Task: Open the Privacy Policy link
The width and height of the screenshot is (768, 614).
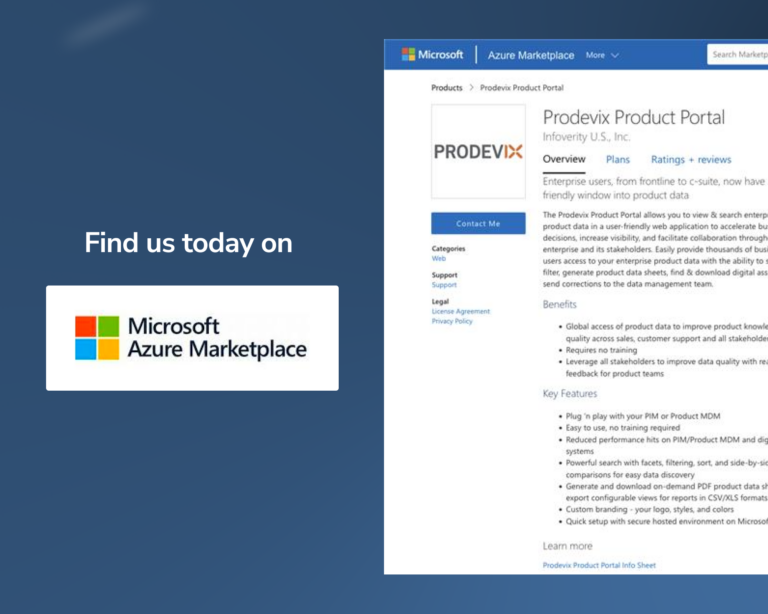Action: coord(452,321)
